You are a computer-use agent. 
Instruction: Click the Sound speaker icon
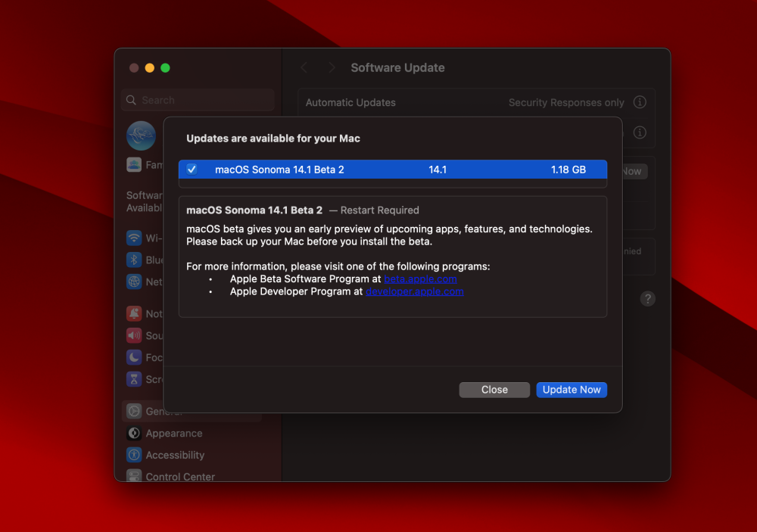(134, 335)
